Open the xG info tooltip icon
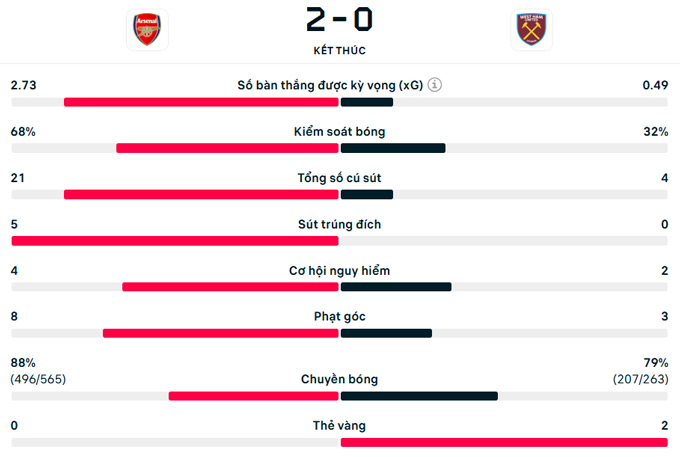The height and width of the screenshot is (457, 680). click(435, 86)
